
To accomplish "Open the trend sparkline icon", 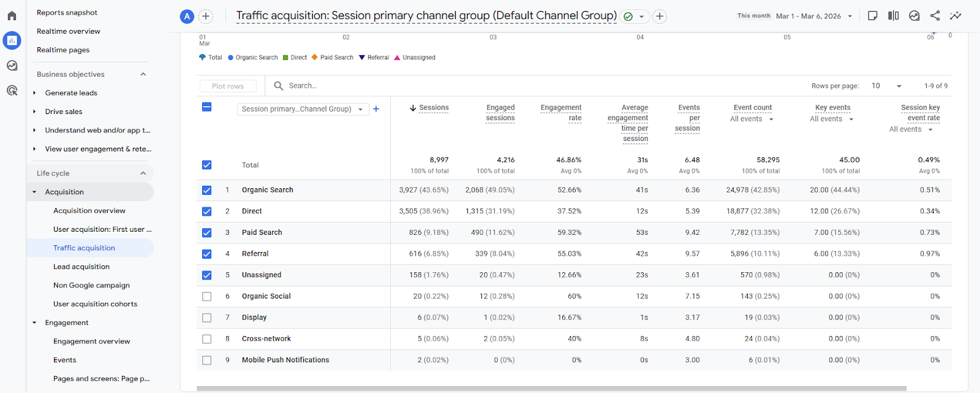I will click(956, 16).
